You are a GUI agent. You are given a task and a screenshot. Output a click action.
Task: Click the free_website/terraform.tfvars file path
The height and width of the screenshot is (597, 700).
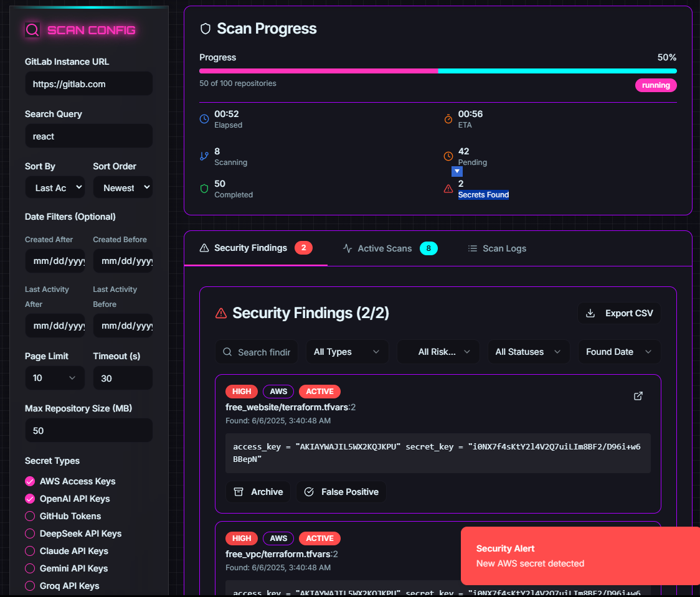(x=287, y=407)
